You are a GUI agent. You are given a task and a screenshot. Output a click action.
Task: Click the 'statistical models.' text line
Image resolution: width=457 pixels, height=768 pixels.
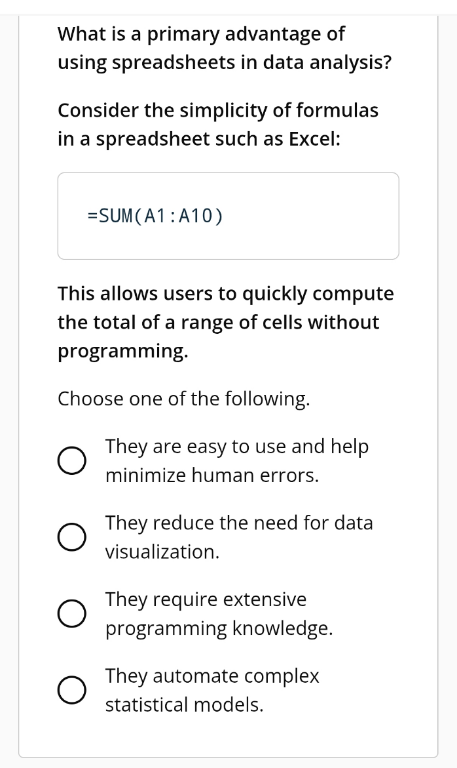pos(184,704)
